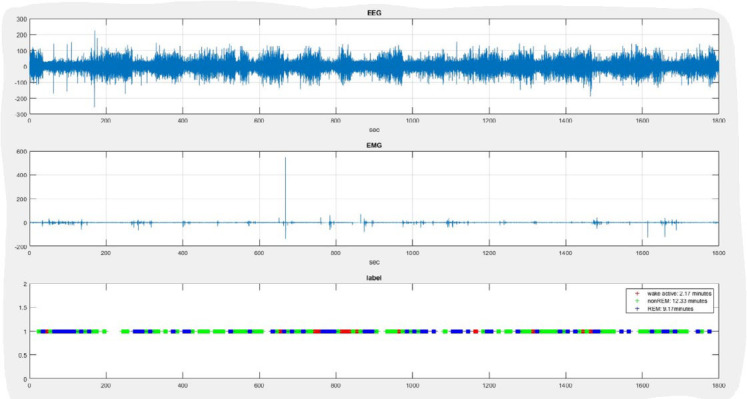Select the 'label' plot title
Screen dimensions: 747x399
pos(374,278)
